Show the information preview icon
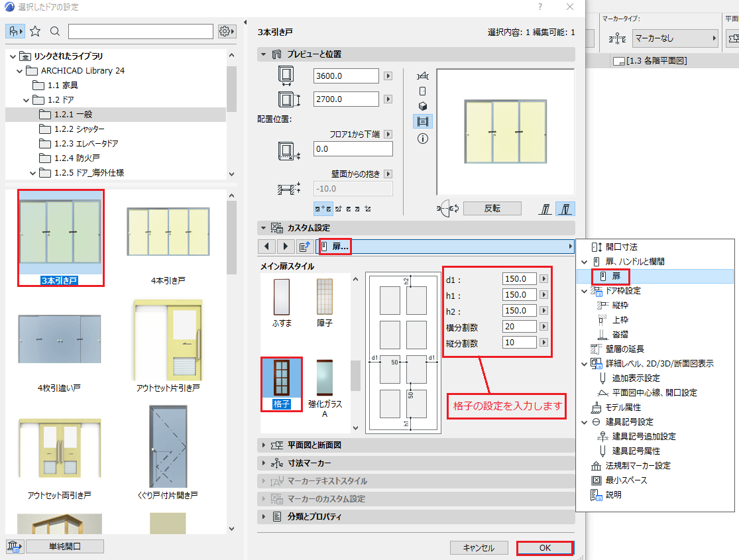The width and height of the screenshot is (739, 560). [x=423, y=139]
